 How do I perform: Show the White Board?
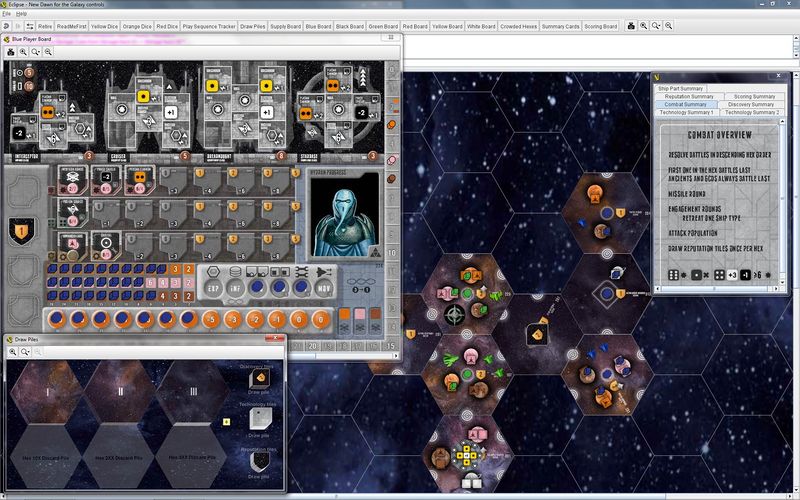[481, 27]
